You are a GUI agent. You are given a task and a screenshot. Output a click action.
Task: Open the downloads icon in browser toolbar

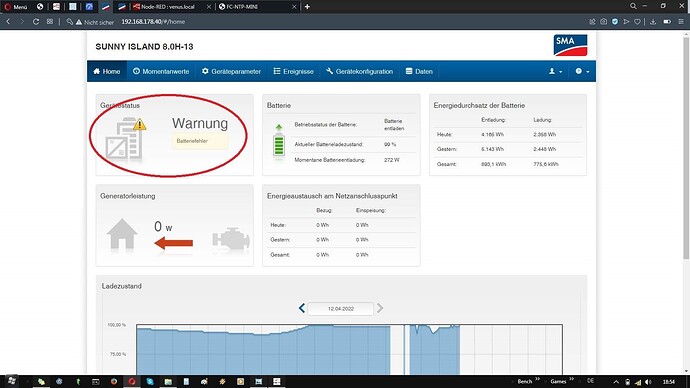[x=653, y=22]
